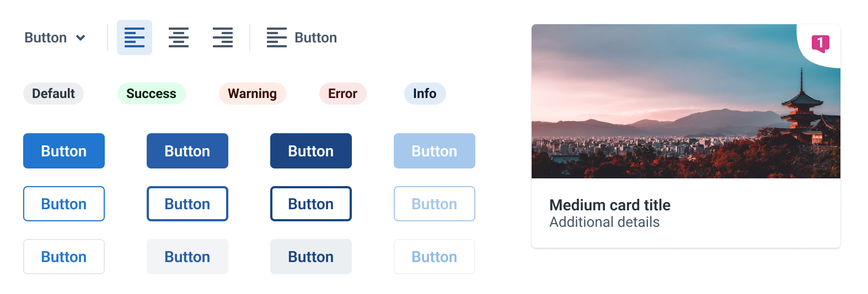Select the align center icon

[x=179, y=37]
